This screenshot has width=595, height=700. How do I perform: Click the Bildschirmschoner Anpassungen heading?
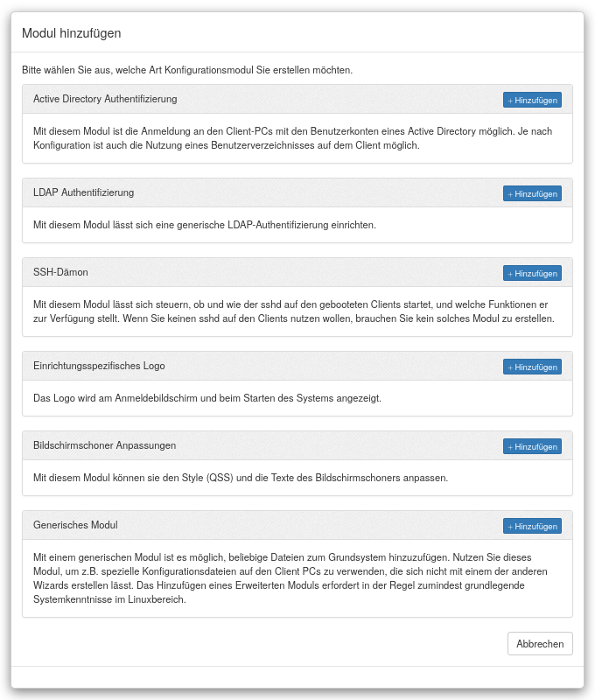click(104, 445)
